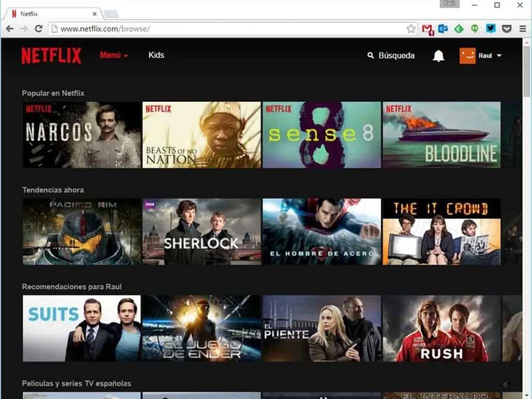The height and width of the screenshot is (399, 532).
Task: Open the Rush thumbnail
Action: 442,328
